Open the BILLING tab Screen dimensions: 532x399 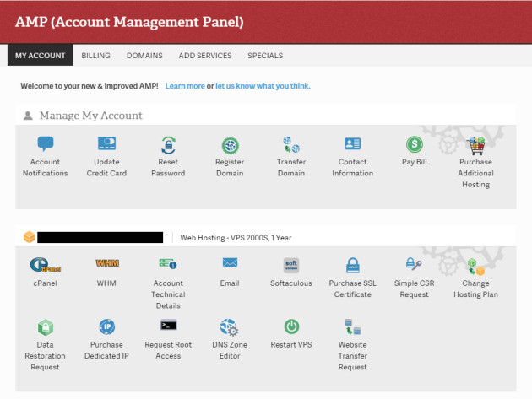[x=95, y=56]
